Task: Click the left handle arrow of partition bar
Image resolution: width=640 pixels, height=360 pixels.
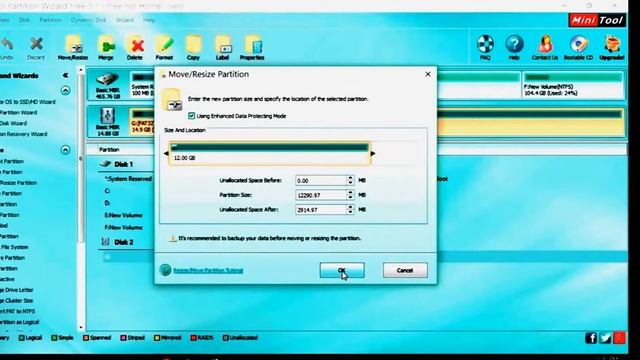Action: pos(166,153)
